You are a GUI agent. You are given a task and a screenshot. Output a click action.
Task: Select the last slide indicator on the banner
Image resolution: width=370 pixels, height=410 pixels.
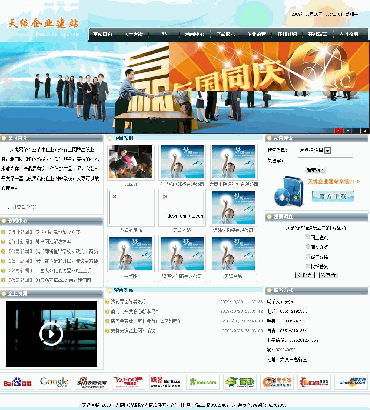click(365, 131)
